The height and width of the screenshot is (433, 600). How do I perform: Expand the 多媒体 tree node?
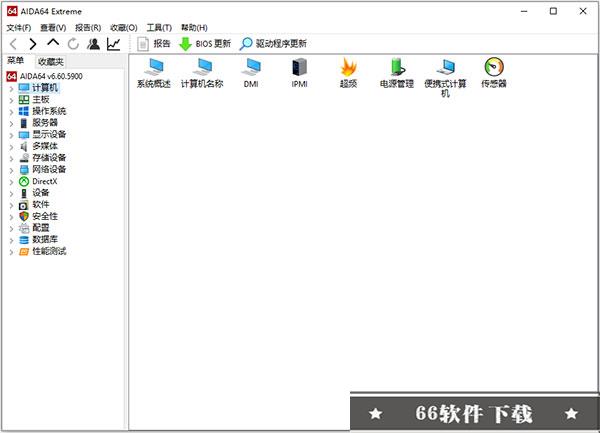coord(11,147)
